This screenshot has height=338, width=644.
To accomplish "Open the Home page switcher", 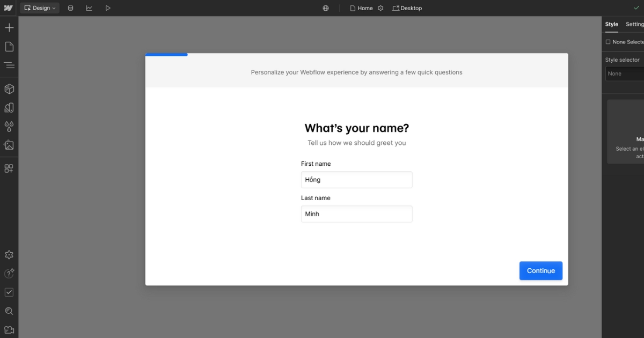I will click(361, 8).
